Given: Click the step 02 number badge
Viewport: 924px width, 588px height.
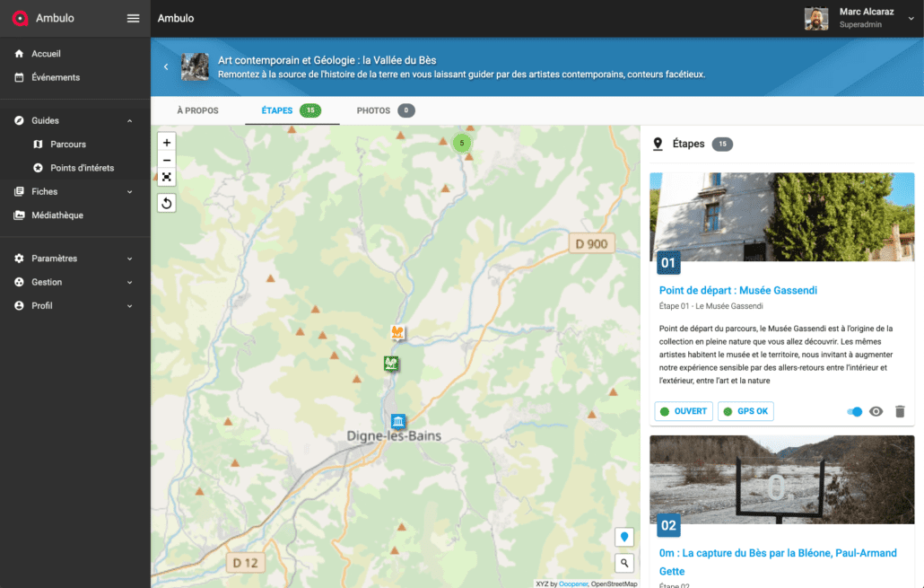Looking at the screenshot, I should click(x=669, y=525).
